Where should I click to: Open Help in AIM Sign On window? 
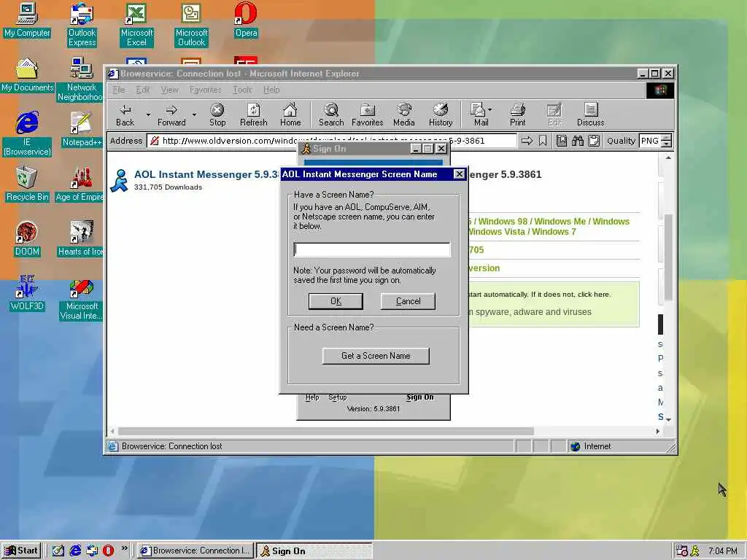tap(312, 397)
